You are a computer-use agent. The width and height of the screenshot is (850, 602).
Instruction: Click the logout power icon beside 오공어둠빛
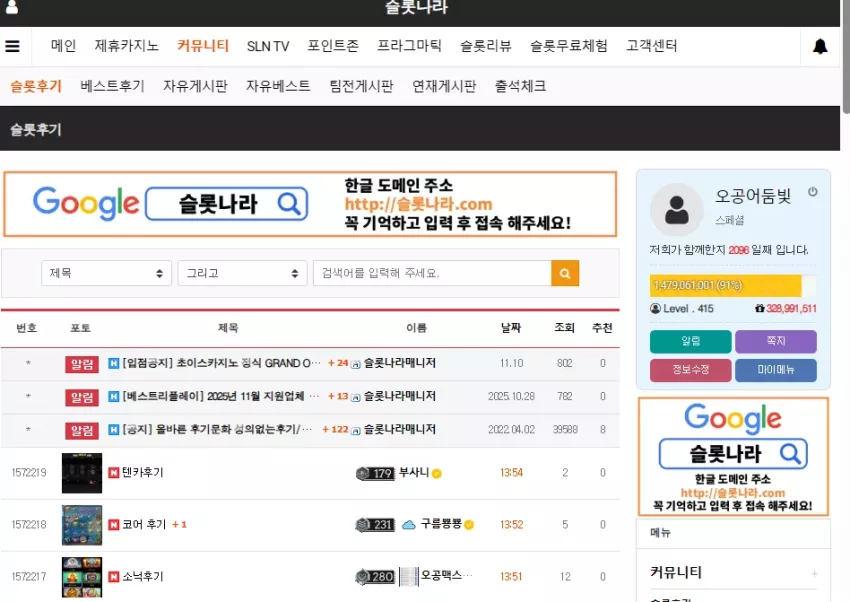(x=812, y=191)
